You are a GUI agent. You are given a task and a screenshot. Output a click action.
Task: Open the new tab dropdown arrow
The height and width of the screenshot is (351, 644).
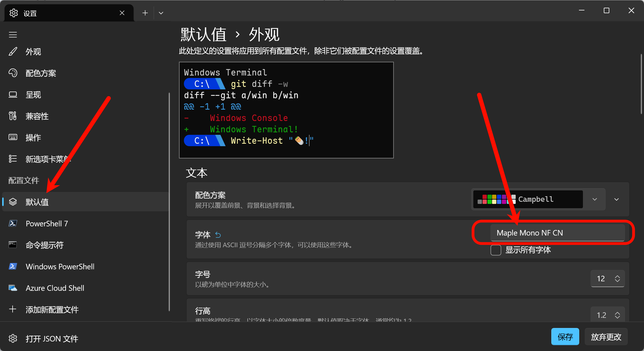click(161, 13)
